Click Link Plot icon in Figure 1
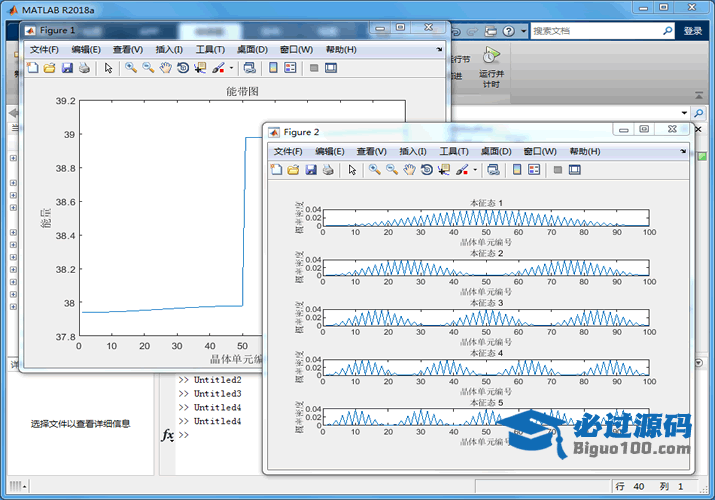The image size is (715, 500). [x=249, y=68]
